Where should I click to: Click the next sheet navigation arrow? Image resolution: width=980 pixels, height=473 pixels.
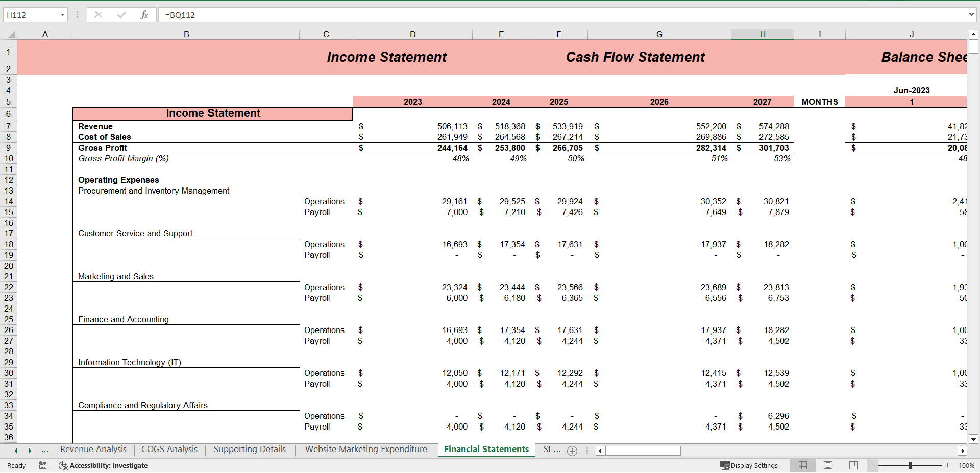coord(30,451)
